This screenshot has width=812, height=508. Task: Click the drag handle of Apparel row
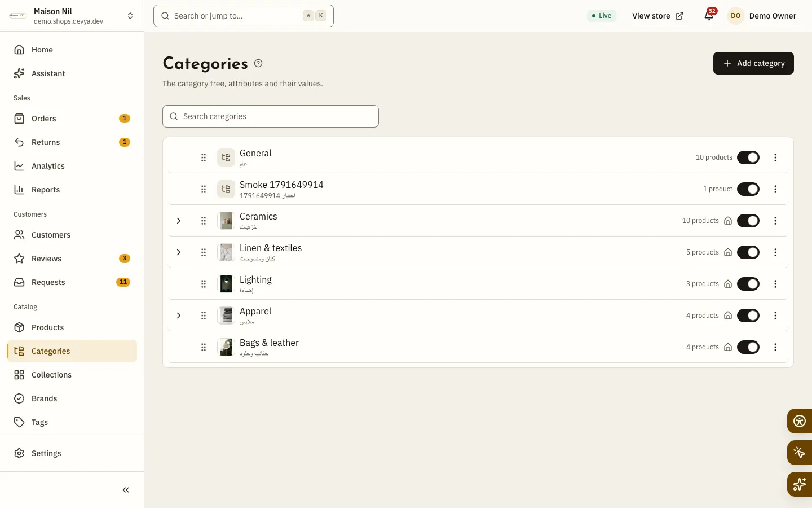click(x=204, y=316)
